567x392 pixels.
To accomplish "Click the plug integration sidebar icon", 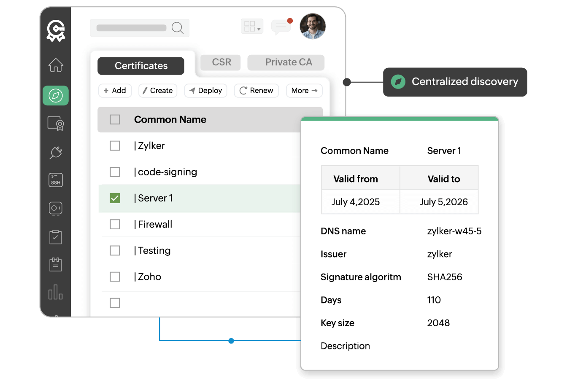I will pyautogui.click(x=56, y=152).
